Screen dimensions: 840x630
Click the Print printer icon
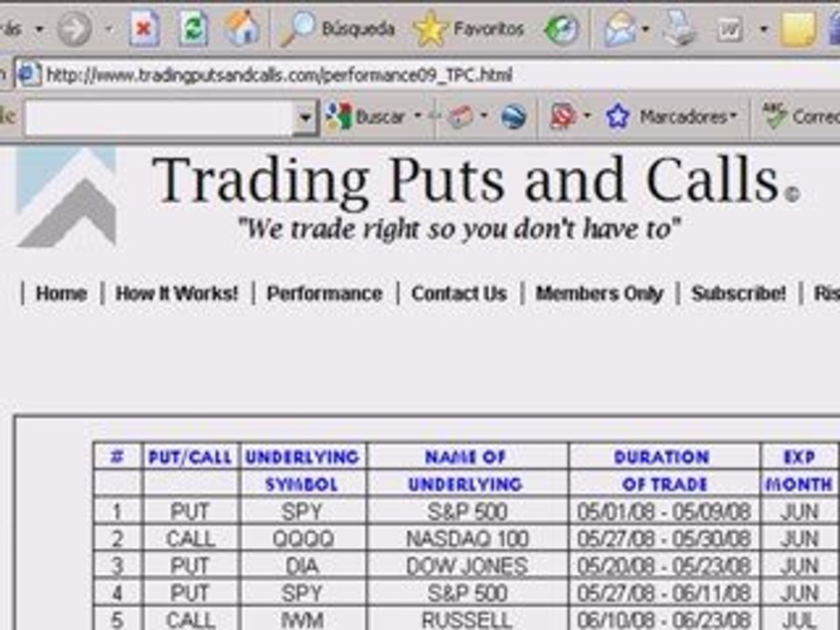677,29
